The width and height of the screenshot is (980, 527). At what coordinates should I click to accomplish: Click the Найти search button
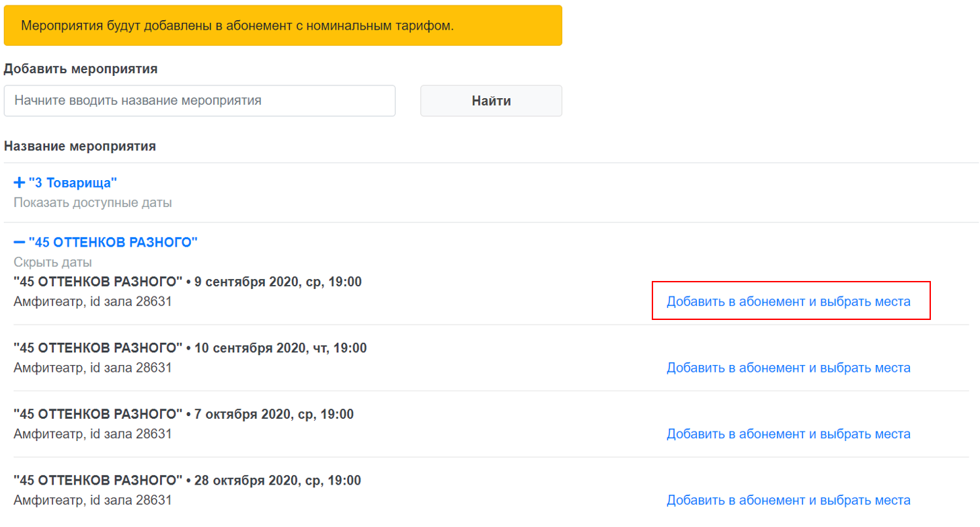[x=491, y=101]
